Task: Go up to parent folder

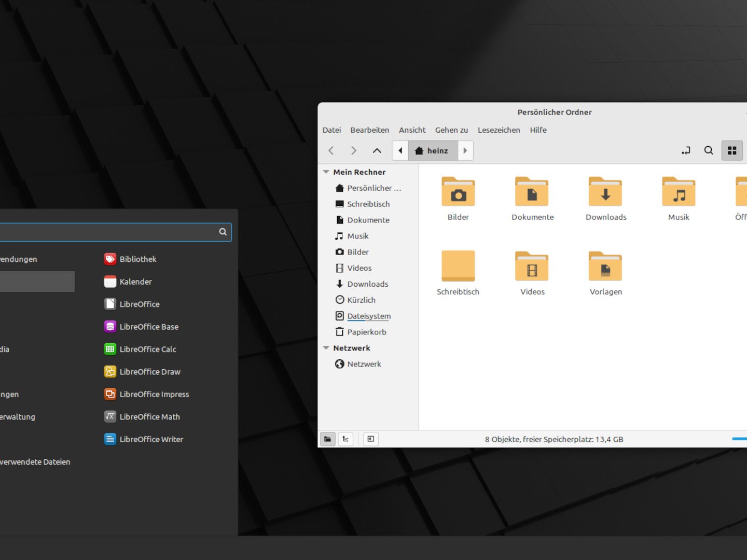Action: point(377,151)
